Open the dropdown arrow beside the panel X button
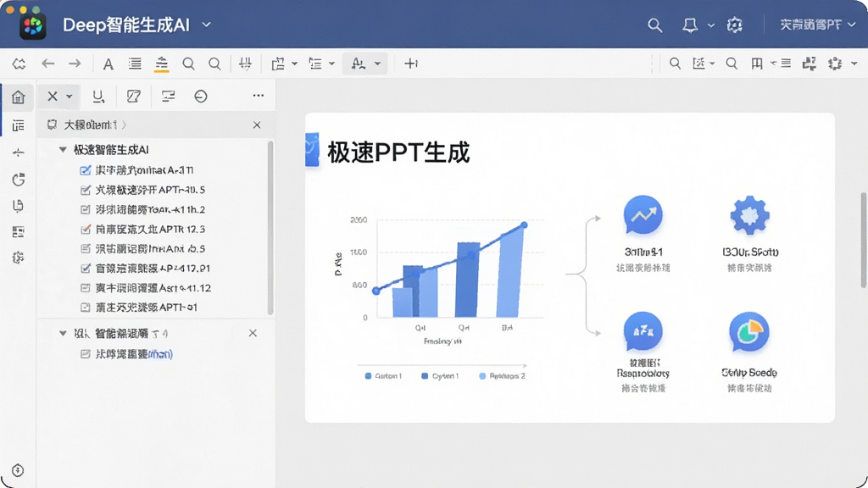 [70, 97]
